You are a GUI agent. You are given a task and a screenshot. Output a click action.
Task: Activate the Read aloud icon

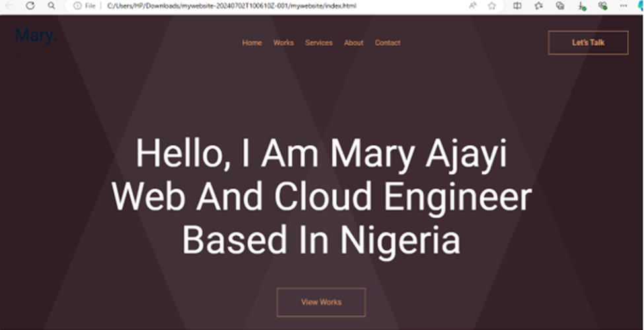[473, 5]
